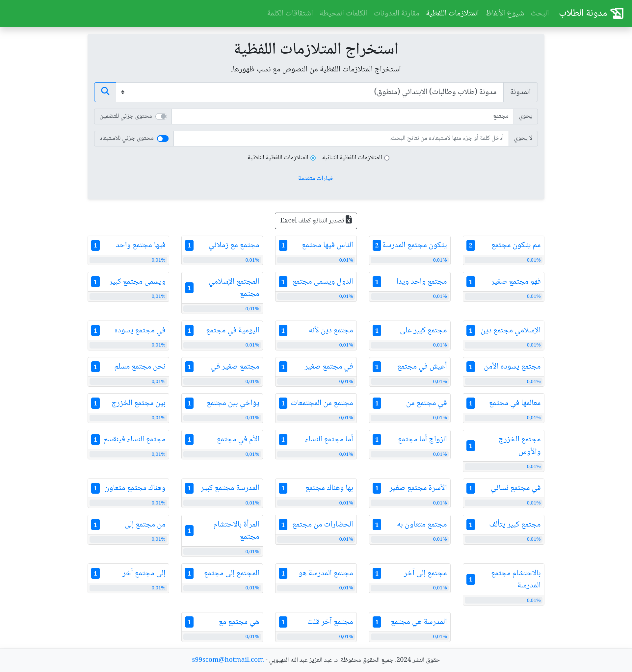Open collocation مجتمع كبير على
The image size is (632, 672).
pyautogui.click(x=423, y=330)
